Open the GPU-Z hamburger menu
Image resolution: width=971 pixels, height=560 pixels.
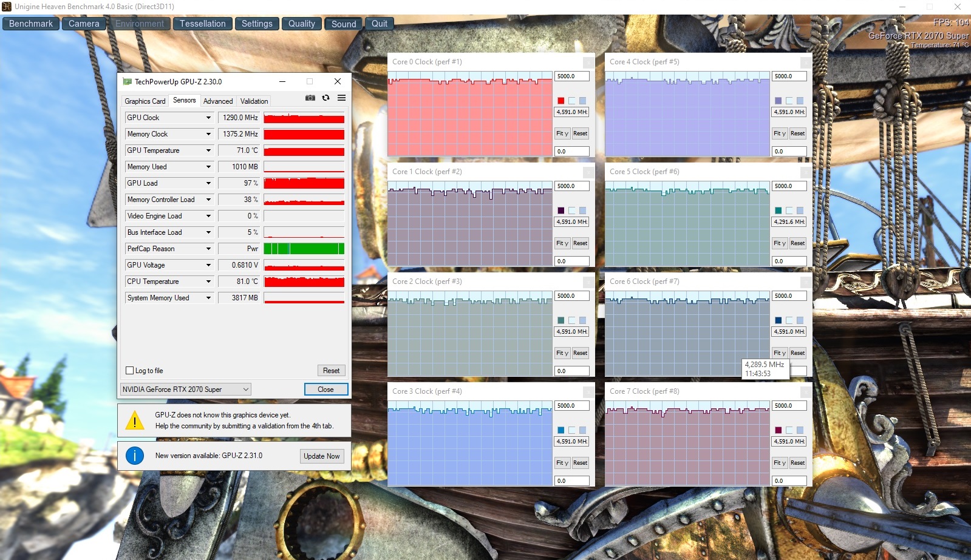(x=342, y=98)
